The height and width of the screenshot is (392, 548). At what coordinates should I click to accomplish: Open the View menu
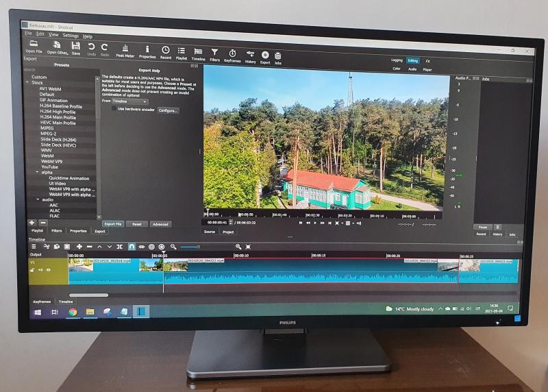[x=53, y=35]
